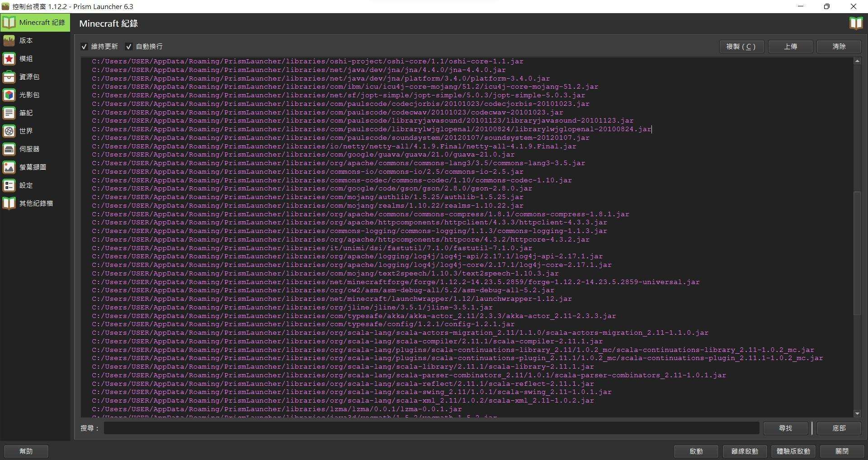
Task: Click the log line ending text2speech-1.10.3.jar
Action: (325, 273)
